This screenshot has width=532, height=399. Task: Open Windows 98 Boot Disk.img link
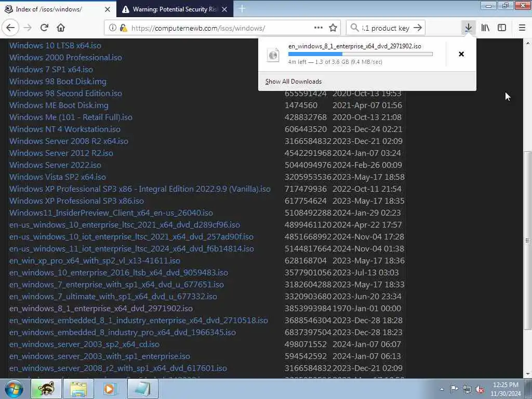coord(58,82)
